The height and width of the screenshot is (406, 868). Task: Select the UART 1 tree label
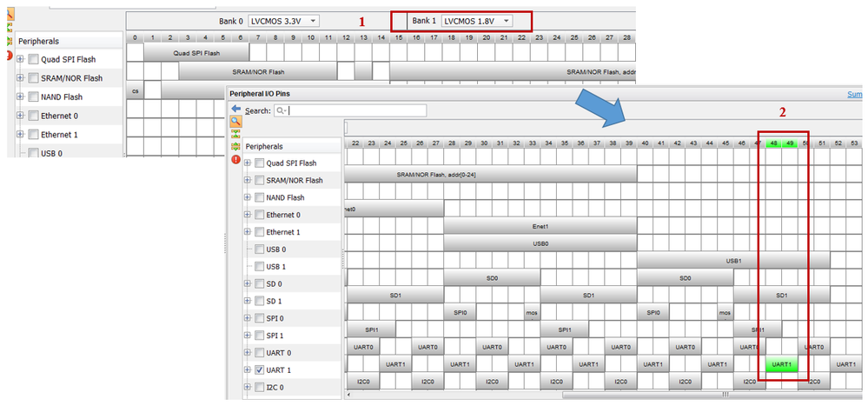click(278, 370)
